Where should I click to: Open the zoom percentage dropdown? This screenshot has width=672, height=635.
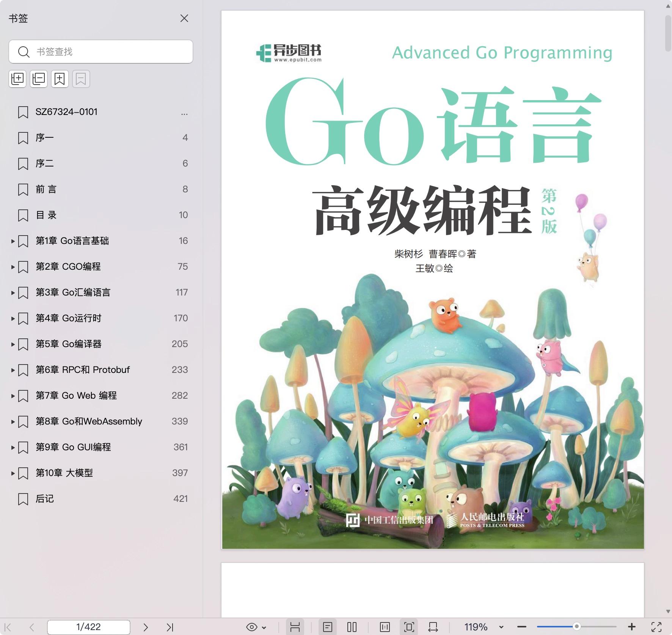pos(501,627)
